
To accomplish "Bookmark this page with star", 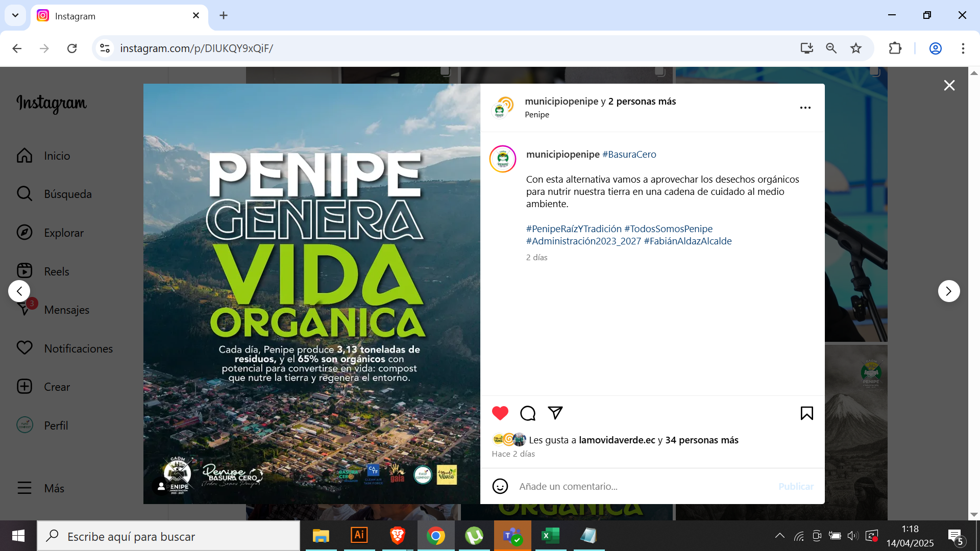I will point(856,48).
